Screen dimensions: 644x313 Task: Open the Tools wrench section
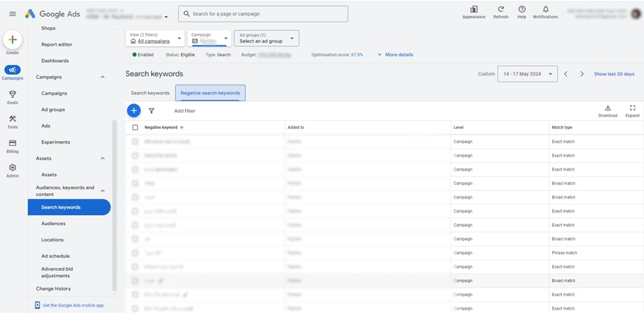[x=13, y=118]
